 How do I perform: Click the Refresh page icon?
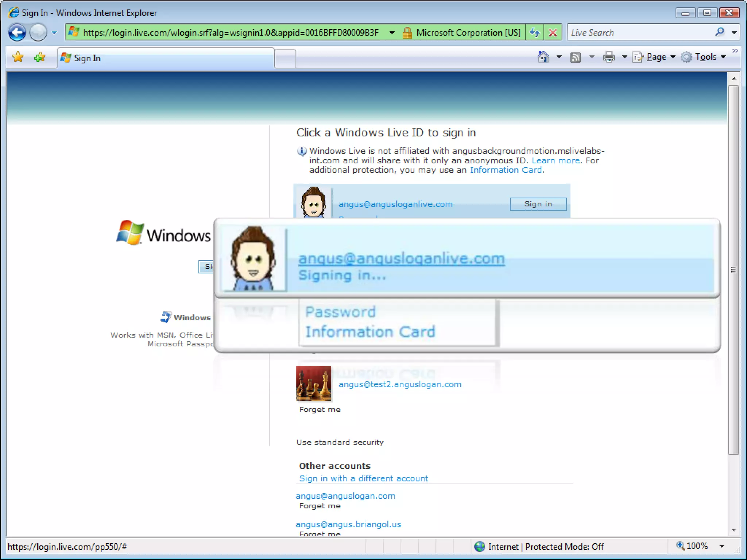point(535,32)
